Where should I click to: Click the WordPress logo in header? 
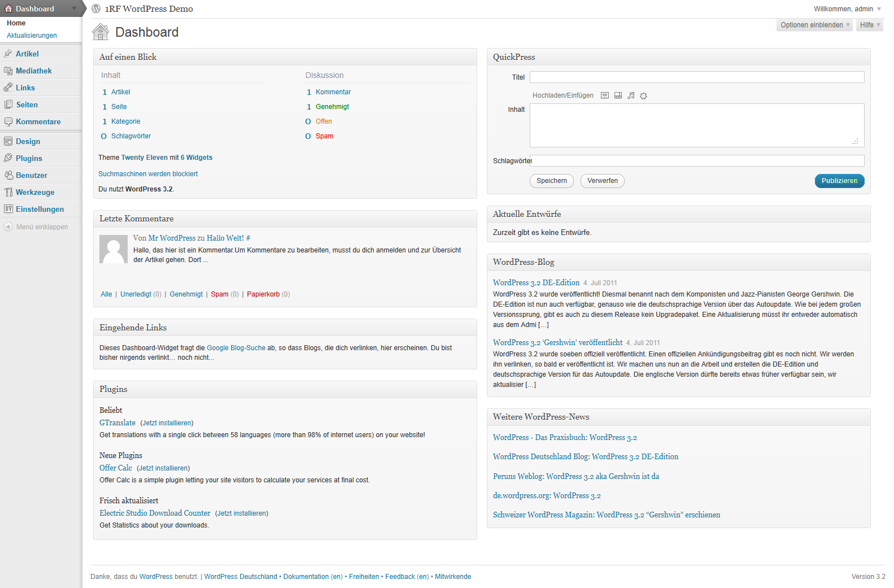click(x=96, y=8)
